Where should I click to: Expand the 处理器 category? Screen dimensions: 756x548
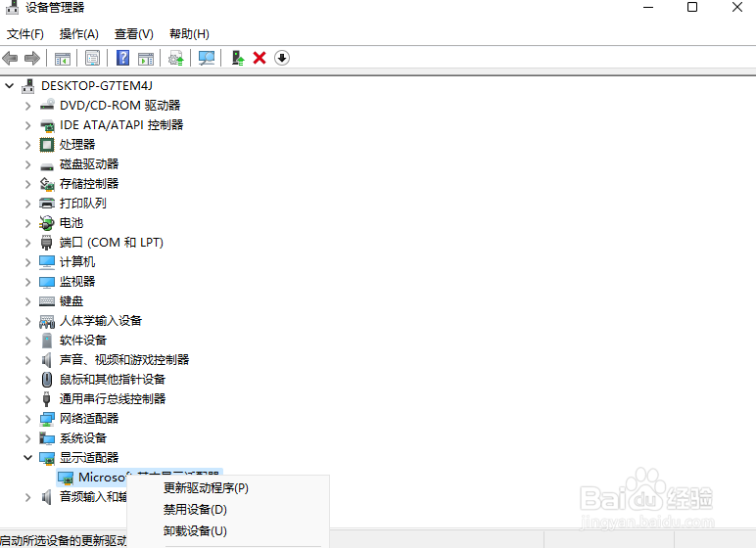tap(28, 145)
